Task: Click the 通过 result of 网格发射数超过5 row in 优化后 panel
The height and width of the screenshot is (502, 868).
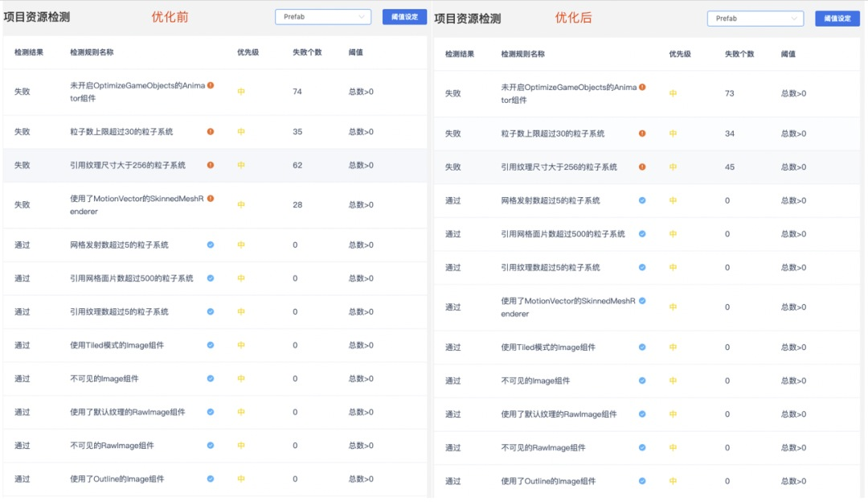Action: pyautogui.click(x=452, y=200)
